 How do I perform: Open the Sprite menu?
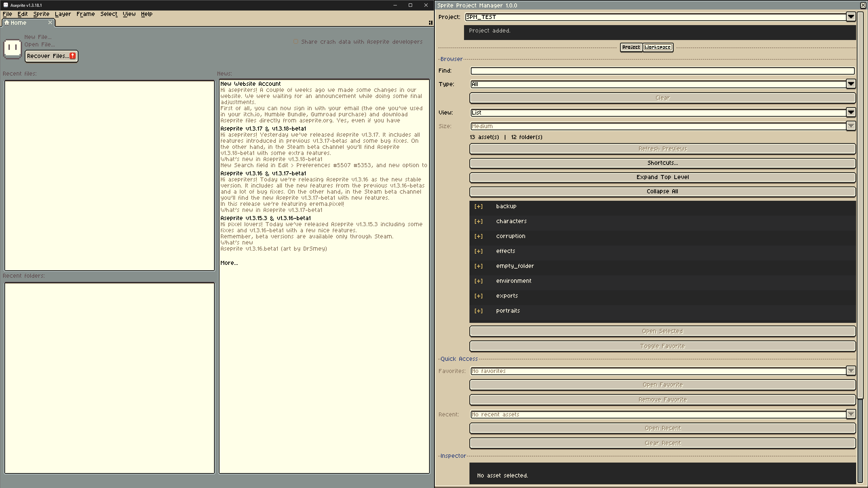tap(41, 14)
